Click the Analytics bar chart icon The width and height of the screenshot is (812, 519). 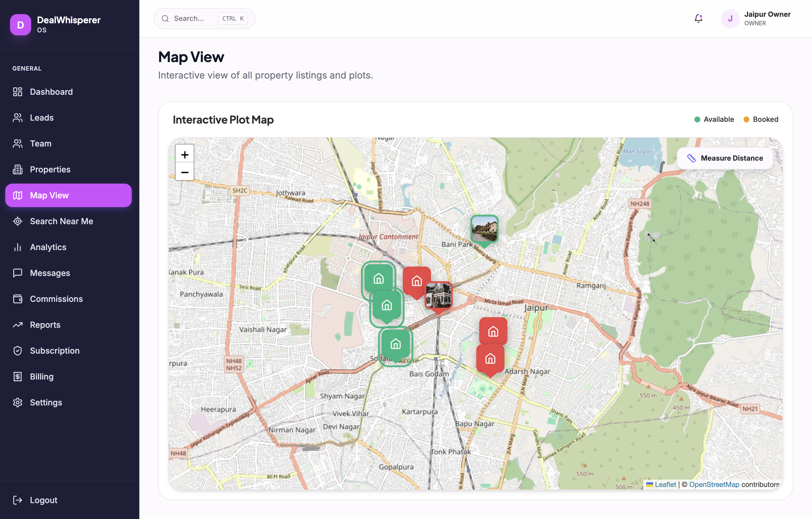pyautogui.click(x=18, y=247)
